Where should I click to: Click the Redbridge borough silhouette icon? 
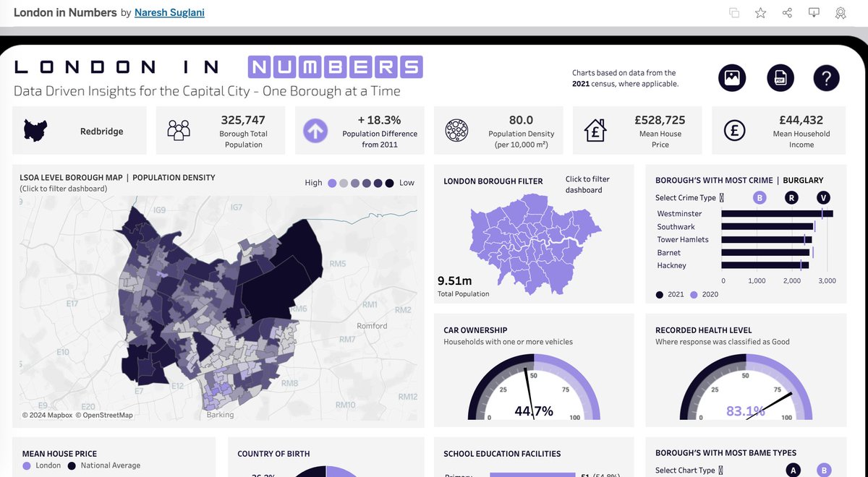pyautogui.click(x=35, y=131)
